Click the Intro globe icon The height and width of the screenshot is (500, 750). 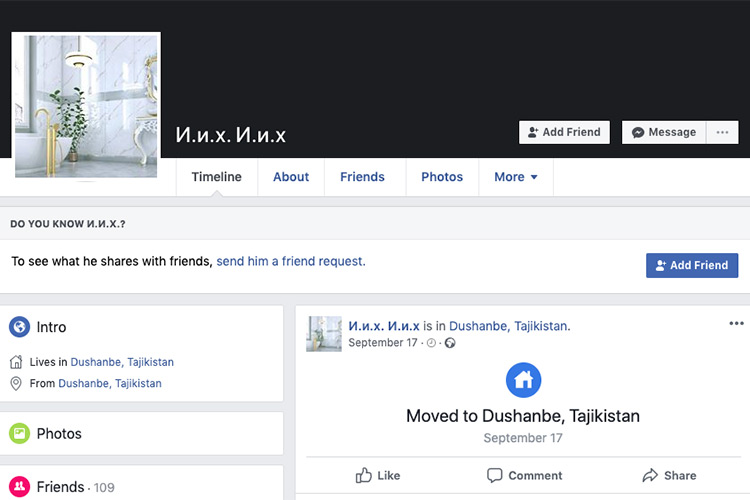(x=19, y=327)
